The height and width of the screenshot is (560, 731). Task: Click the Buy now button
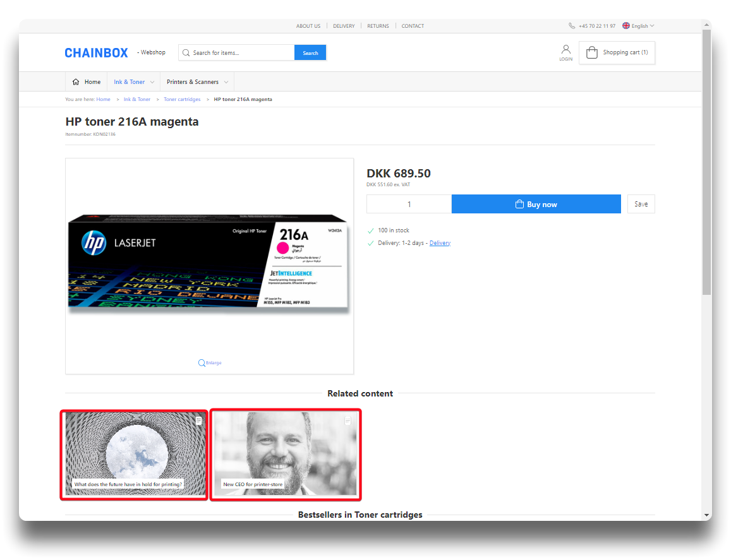coord(536,204)
